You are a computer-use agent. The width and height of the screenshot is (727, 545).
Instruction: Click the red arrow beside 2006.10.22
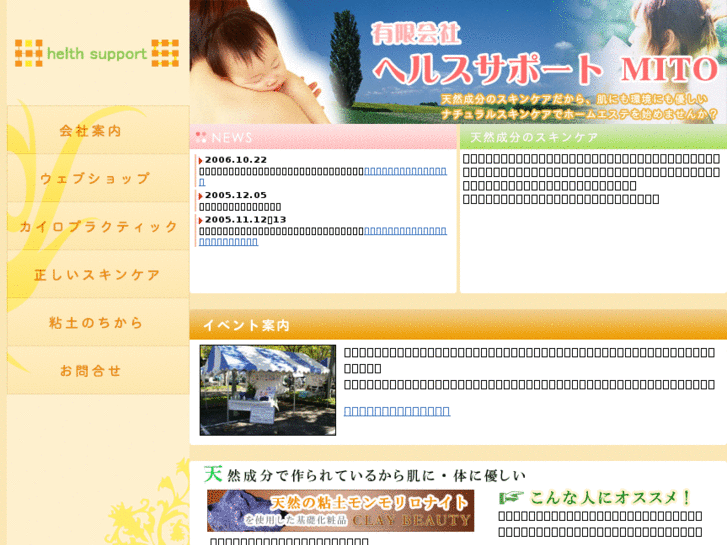coord(201,160)
